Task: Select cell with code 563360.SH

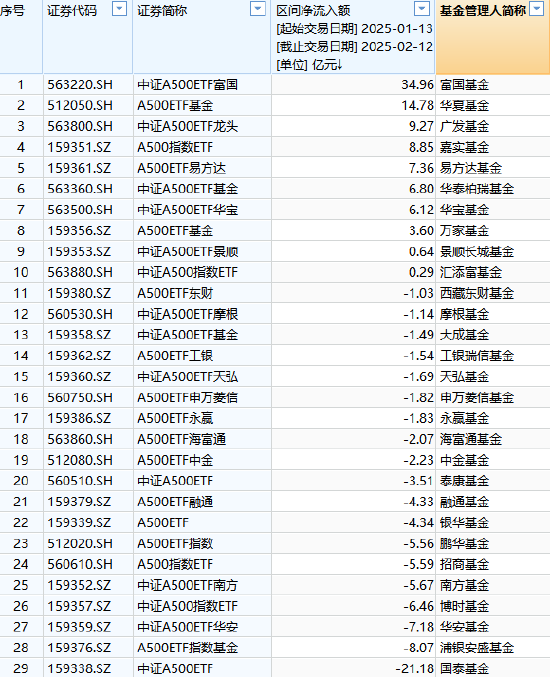Action: point(88,189)
